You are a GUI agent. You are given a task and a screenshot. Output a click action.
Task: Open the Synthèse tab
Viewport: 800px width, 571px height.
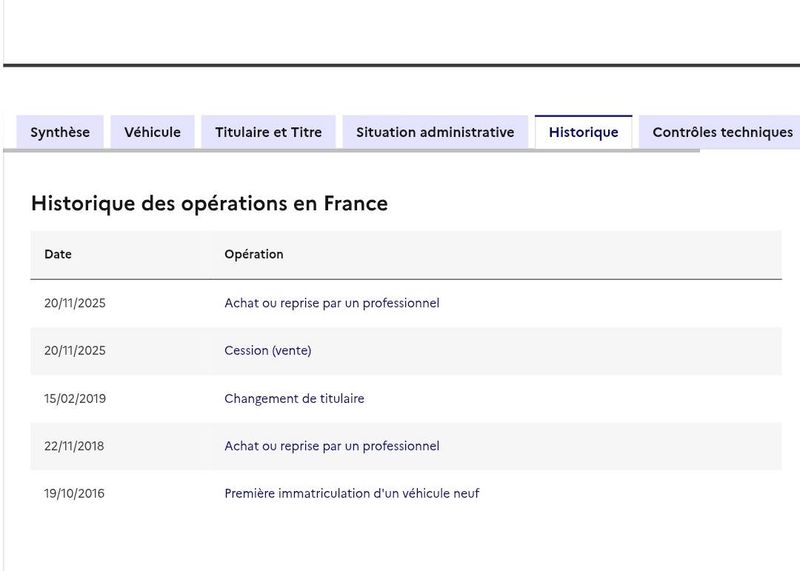[x=60, y=132]
